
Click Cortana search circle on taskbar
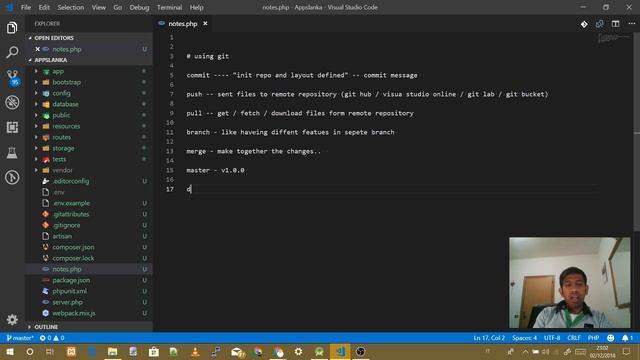point(30,351)
